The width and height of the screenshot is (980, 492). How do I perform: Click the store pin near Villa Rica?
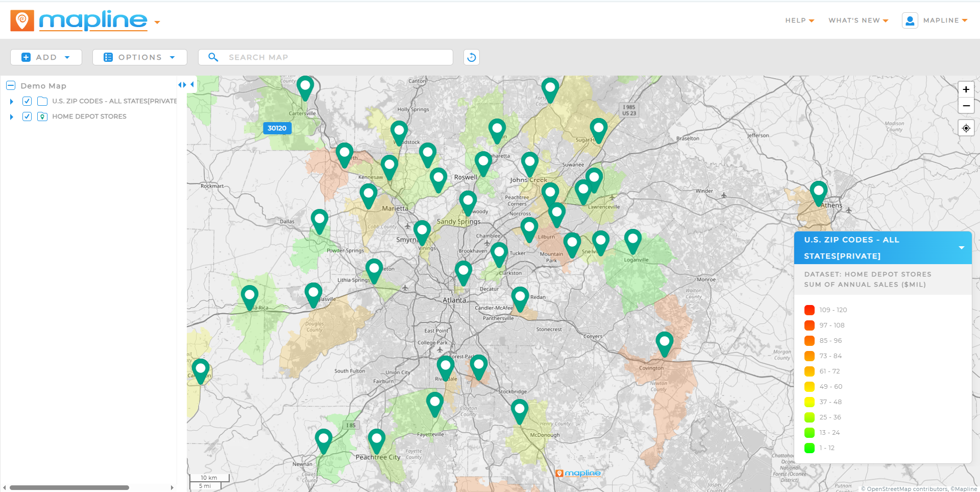250,297
